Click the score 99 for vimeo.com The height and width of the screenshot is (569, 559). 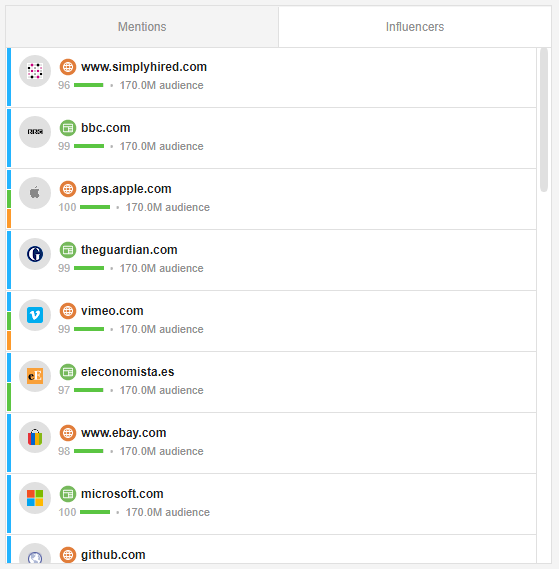pyautogui.click(x=64, y=329)
